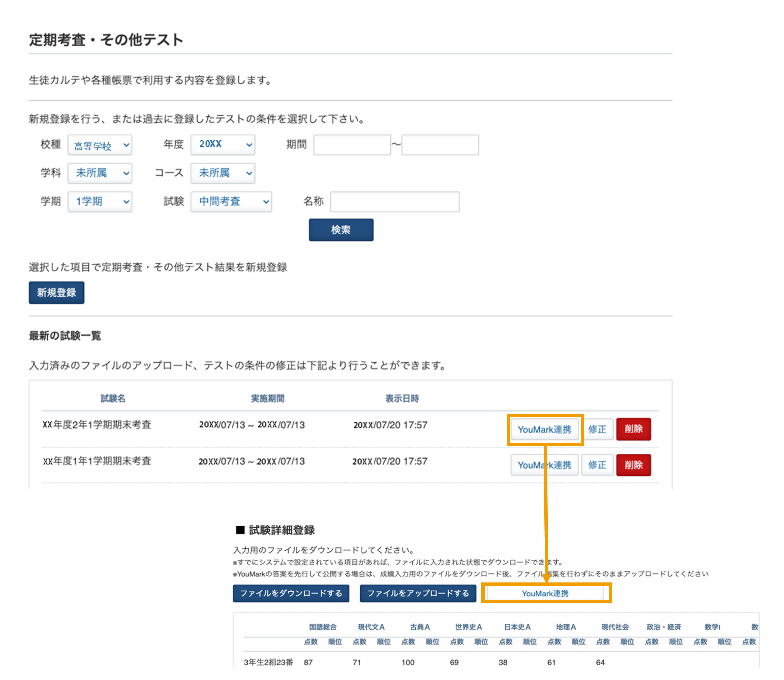Open the コース dropdown showing 未所属
The height and width of the screenshot is (680, 784).
[223, 173]
